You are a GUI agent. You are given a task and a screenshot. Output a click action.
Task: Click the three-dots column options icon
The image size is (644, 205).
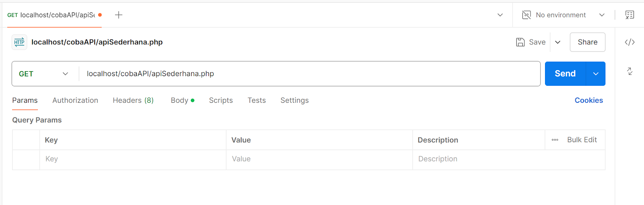pyautogui.click(x=555, y=140)
